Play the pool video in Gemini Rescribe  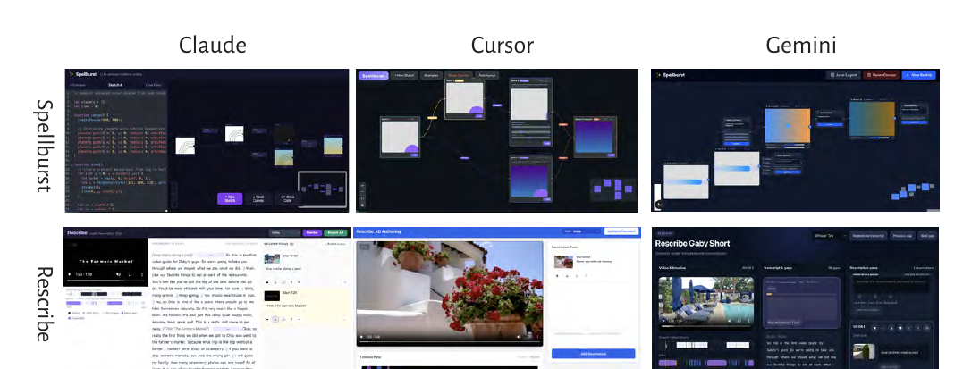[x=663, y=321]
